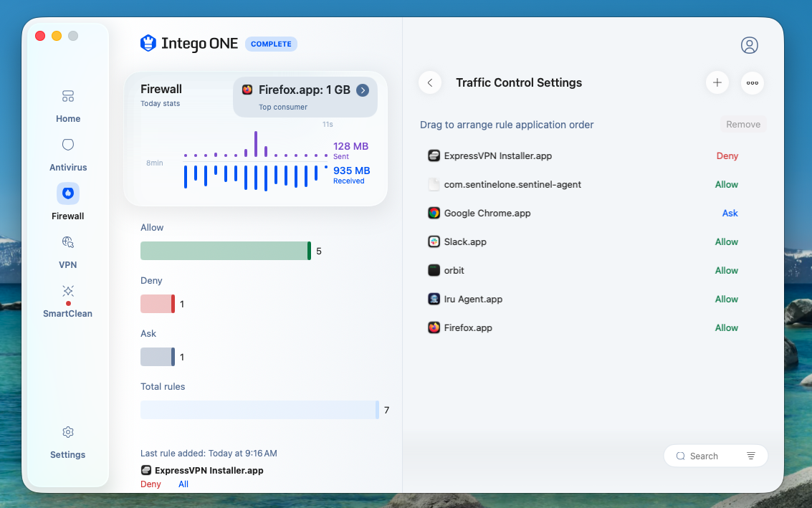
Task: Change Allow action for Firefox.app
Action: click(727, 327)
